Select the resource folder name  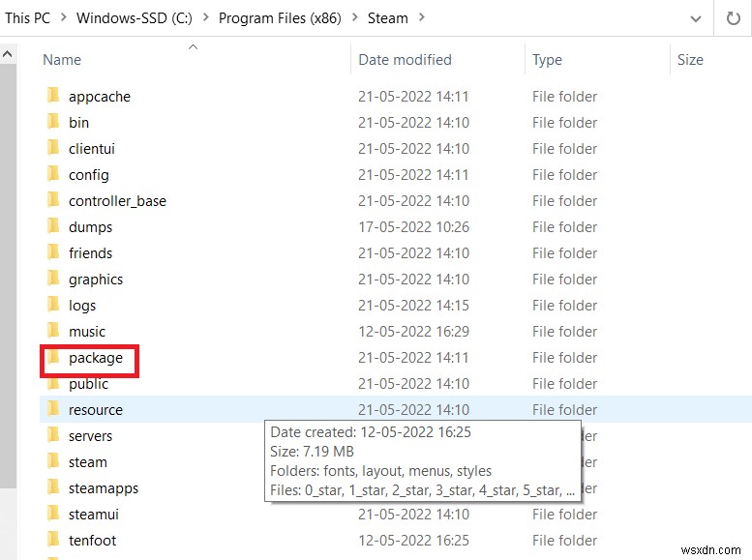click(96, 410)
